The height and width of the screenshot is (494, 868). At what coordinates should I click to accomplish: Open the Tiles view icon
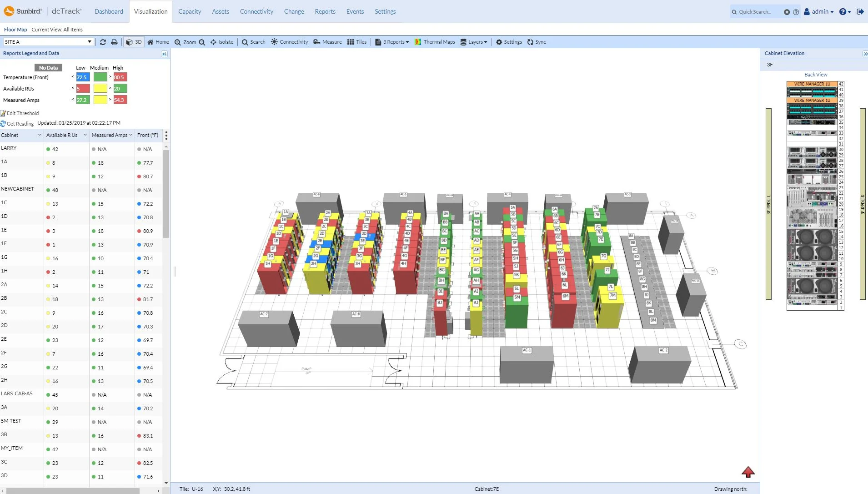click(357, 42)
